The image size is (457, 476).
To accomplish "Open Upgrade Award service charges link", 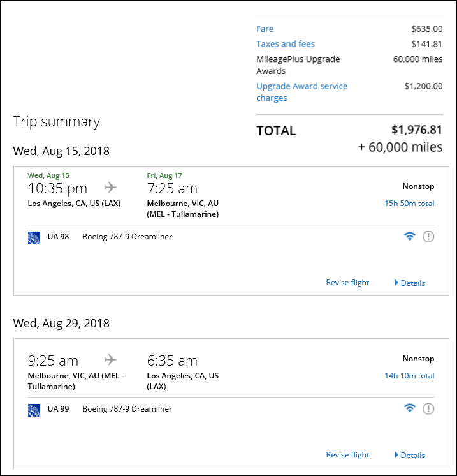I will [x=301, y=92].
